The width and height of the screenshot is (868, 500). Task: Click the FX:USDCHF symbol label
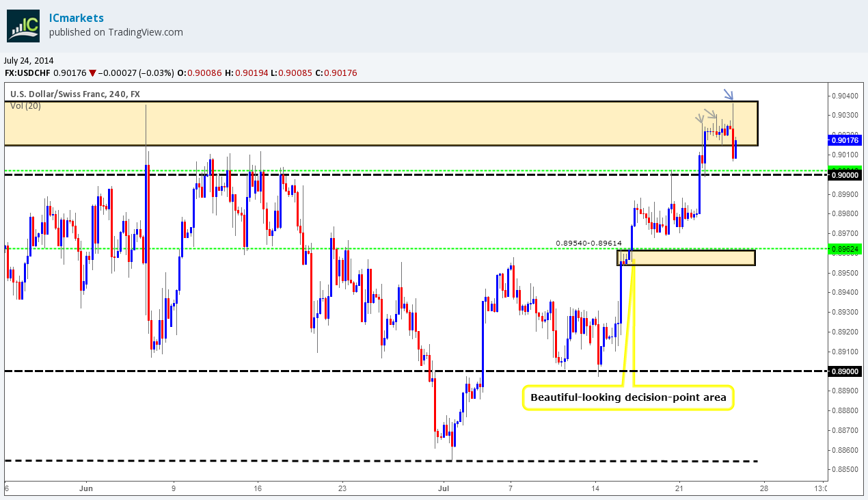[27, 73]
